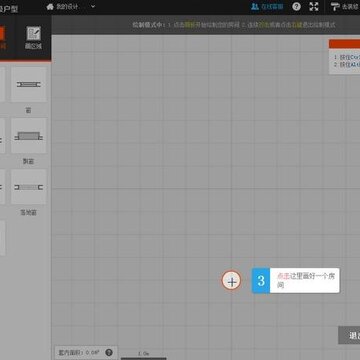Pick the 落地窗 floor window component thumbnail
This screenshot has width=360, height=360.
click(29, 187)
